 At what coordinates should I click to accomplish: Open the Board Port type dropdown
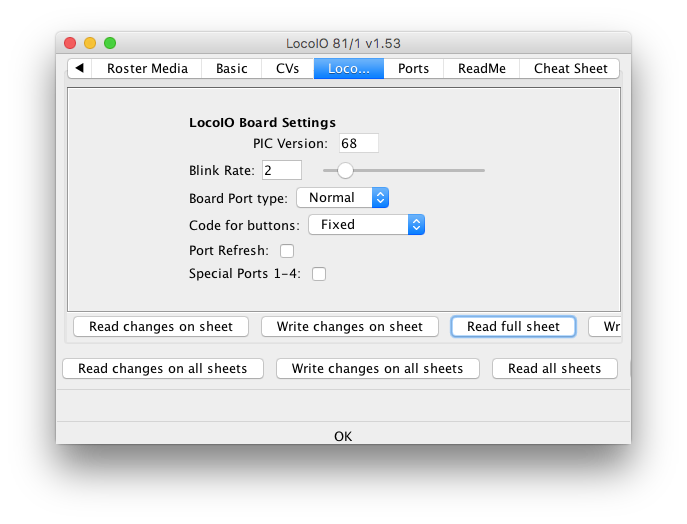coord(342,198)
